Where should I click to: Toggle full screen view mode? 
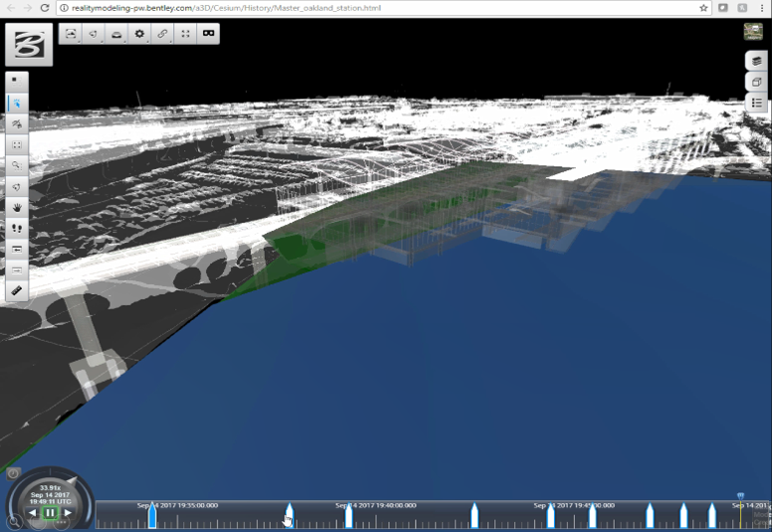[x=186, y=34]
